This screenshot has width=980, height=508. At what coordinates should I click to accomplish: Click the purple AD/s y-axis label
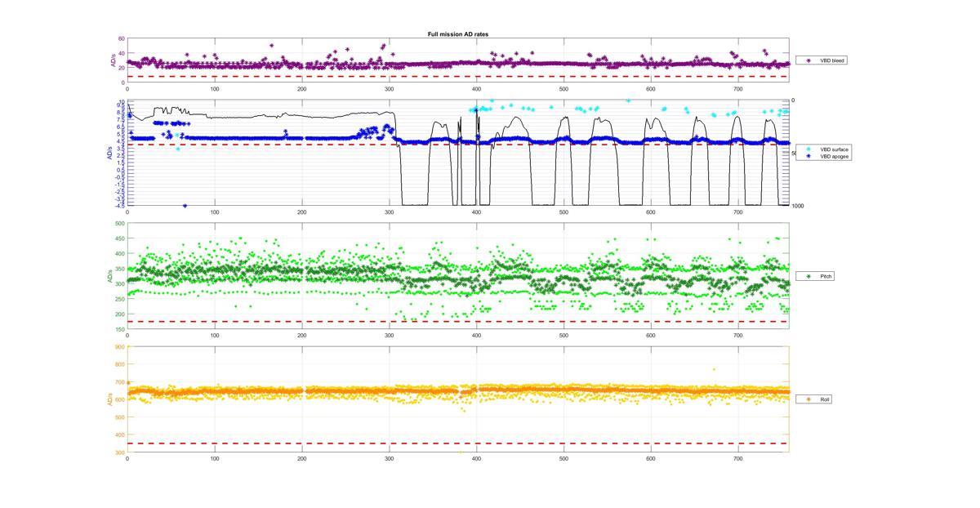point(114,60)
